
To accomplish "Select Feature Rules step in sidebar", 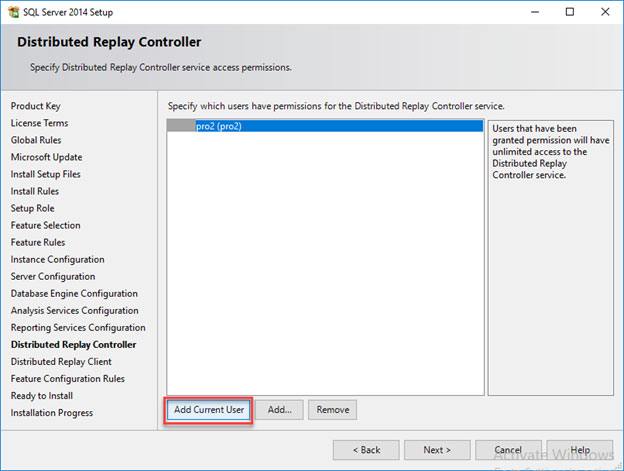I will 38,242.
